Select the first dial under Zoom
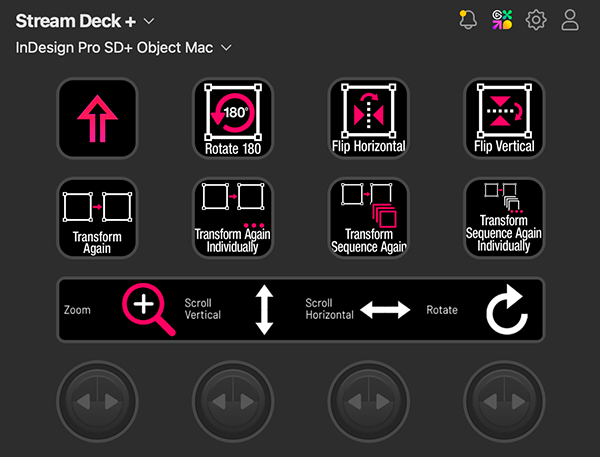The height and width of the screenshot is (457, 600). [x=97, y=402]
